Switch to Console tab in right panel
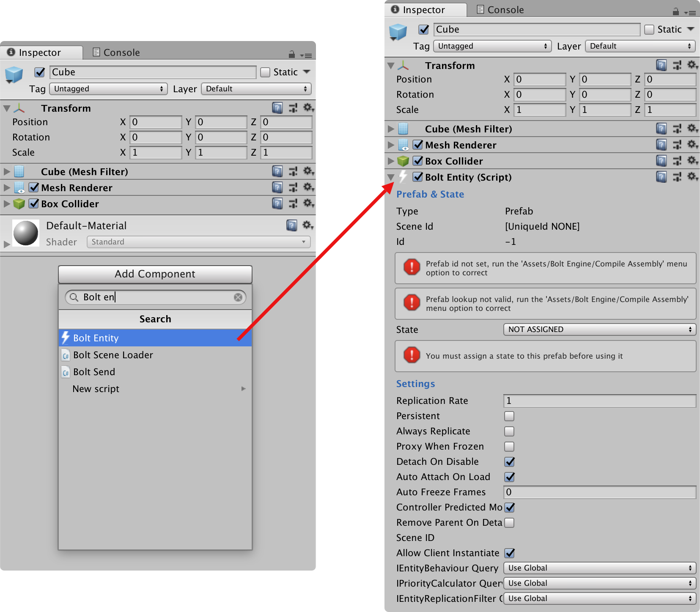The height and width of the screenshot is (612, 700). pos(500,10)
